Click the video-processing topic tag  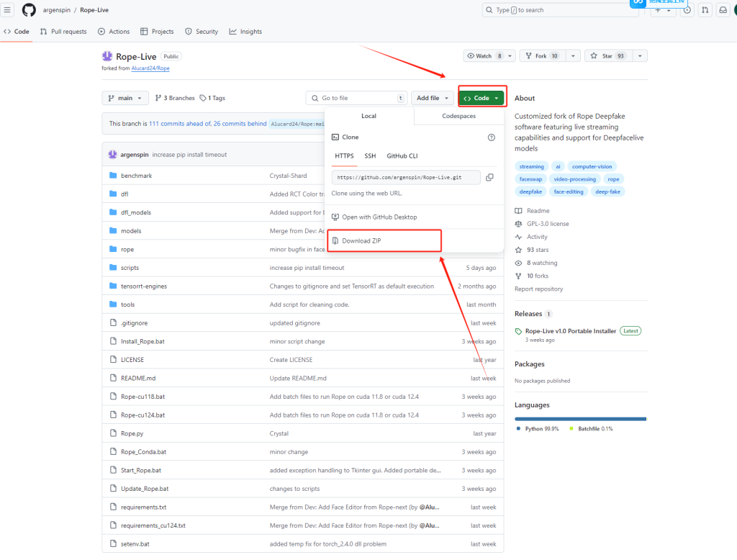point(574,179)
